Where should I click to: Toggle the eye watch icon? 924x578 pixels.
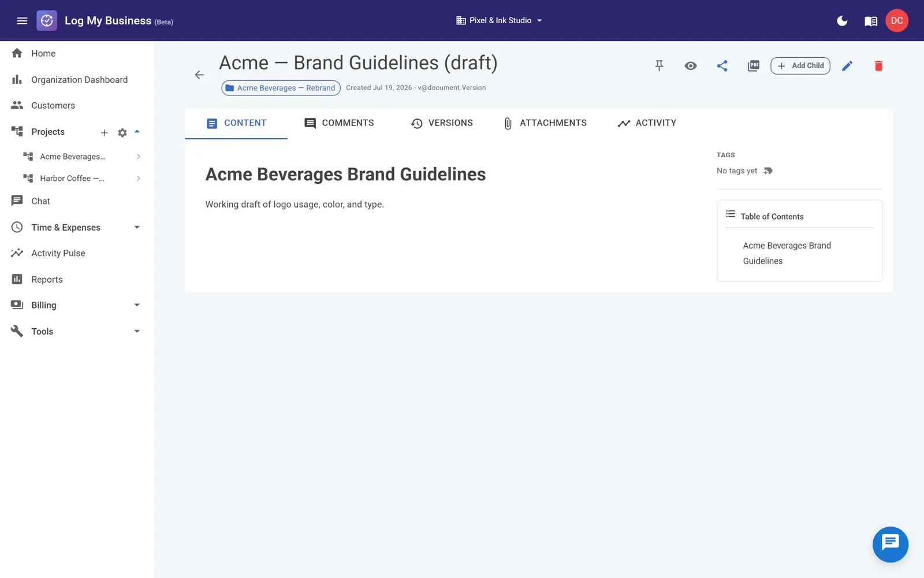[x=691, y=66]
